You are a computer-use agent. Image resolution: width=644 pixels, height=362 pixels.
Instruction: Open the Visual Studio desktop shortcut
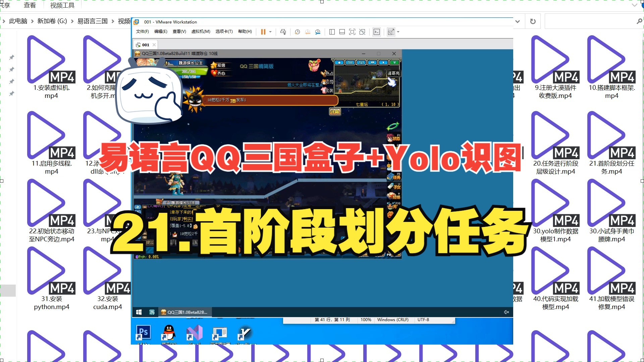tap(195, 332)
